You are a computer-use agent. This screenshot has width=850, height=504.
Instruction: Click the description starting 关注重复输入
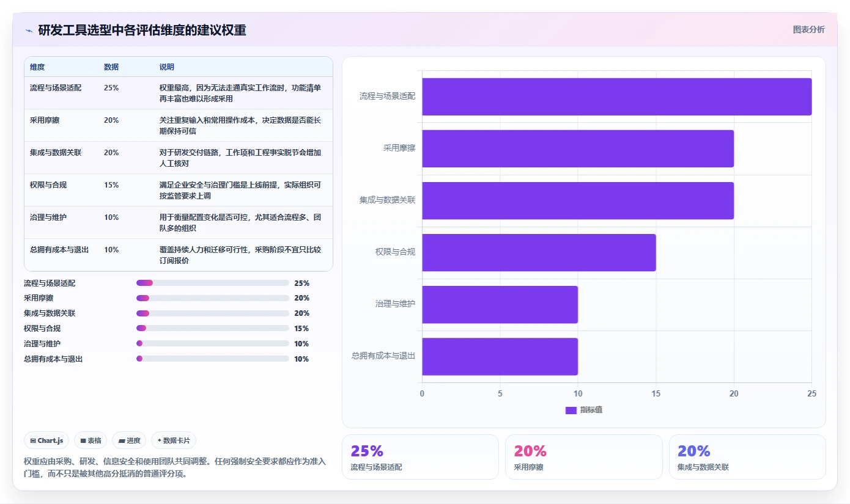[240, 125]
